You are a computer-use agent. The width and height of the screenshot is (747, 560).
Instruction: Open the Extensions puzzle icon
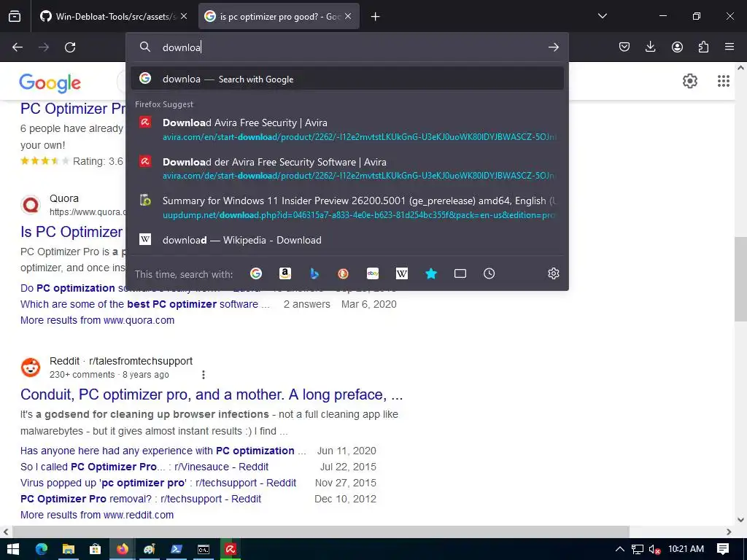(703, 47)
